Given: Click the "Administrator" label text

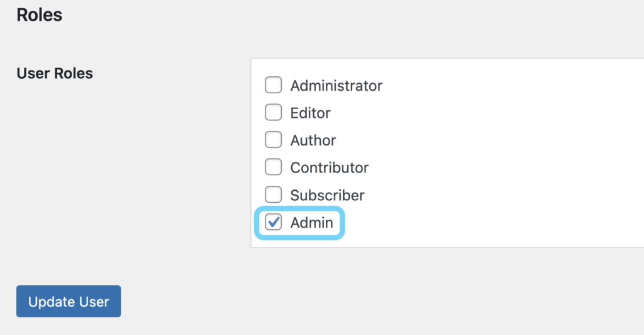Looking at the screenshot, I should [336, 86].
